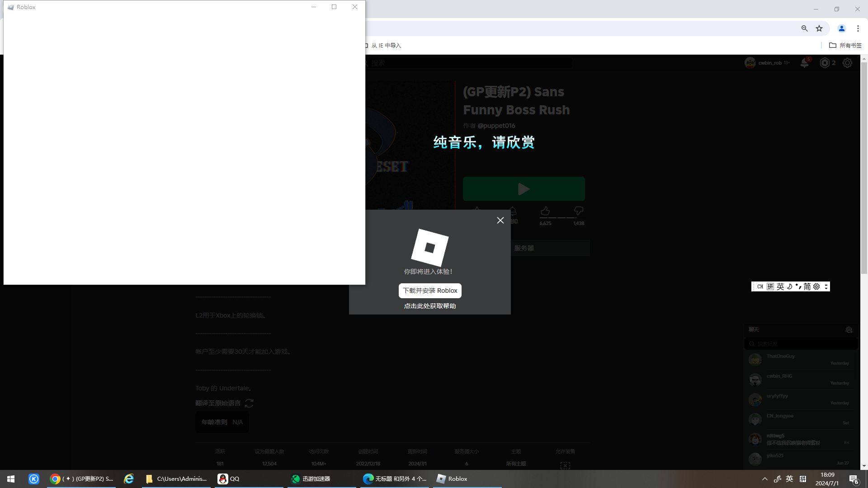Open chat with uryfyffyy

801,399
